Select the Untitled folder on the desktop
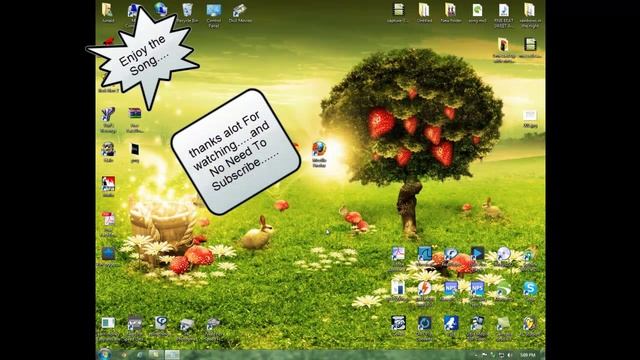The width and height of the screenshot is (640, 360). click(x=424, y=10)
